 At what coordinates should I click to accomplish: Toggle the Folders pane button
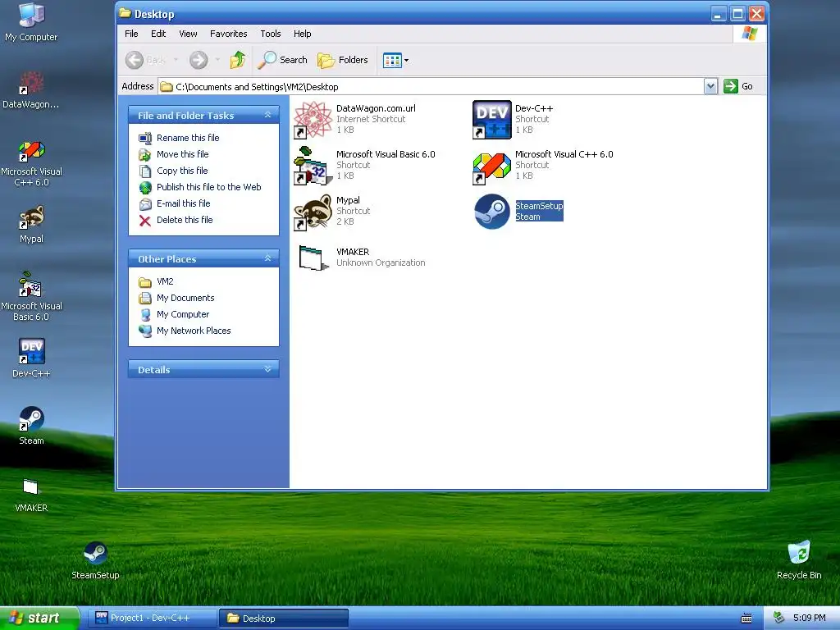tap(343, 60)
